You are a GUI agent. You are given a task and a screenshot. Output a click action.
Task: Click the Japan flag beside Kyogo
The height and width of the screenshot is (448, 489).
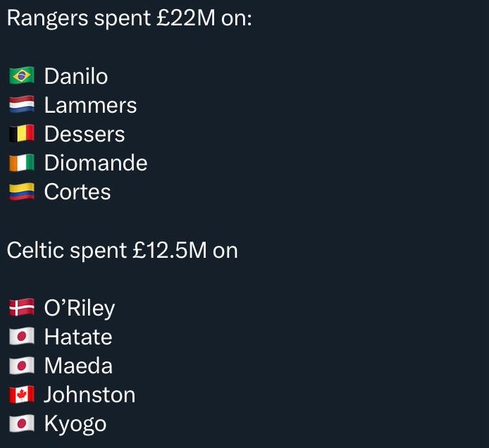pos(21,423)
